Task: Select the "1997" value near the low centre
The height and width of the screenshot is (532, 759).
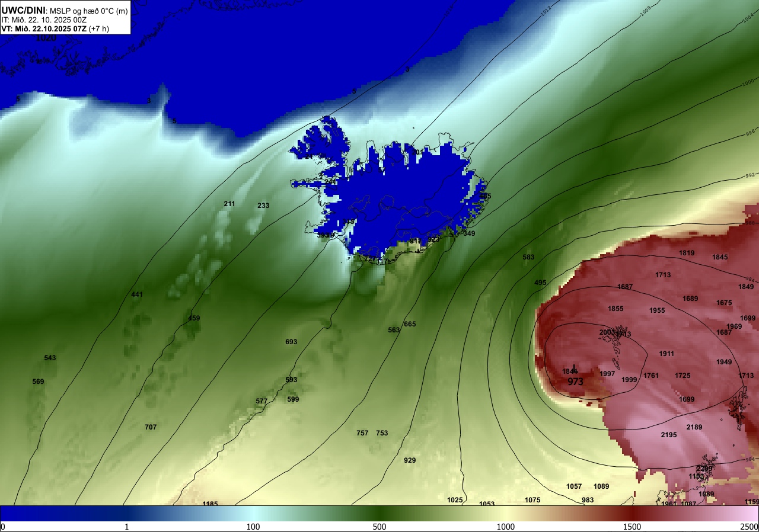Action: (607, 374)
